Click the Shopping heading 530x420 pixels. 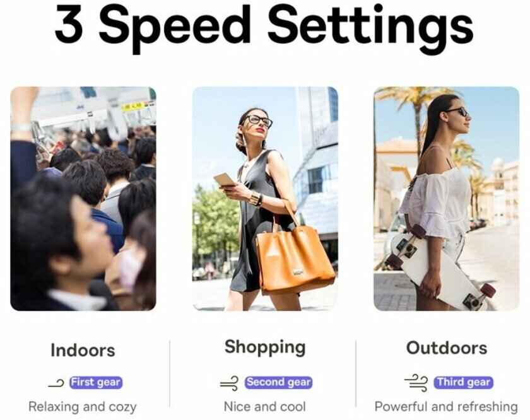click(265, 348)
